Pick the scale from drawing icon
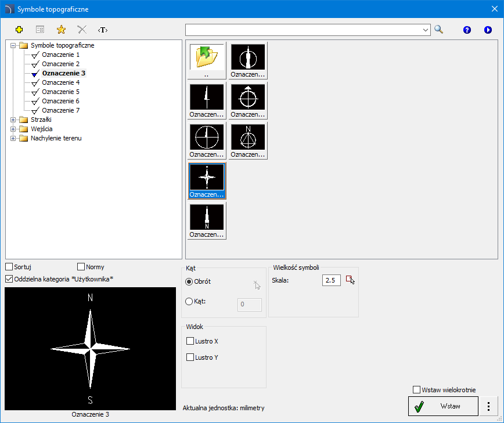Image resolution: width=504 pixels, height=423 pixels. coord(350,280)
